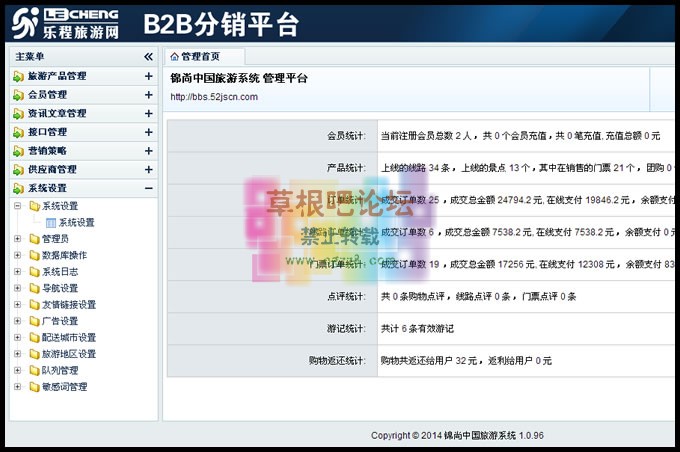Screen dimensions: 680x452
Task: Select the 导航设置 tree label
Action: (60, 288)
